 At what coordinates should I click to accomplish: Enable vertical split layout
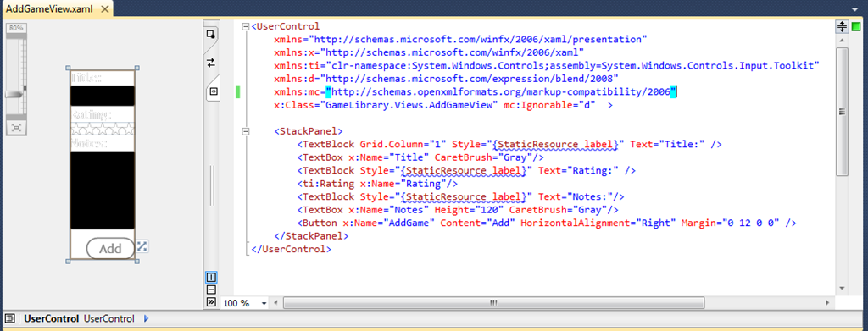tap(211, 278)
